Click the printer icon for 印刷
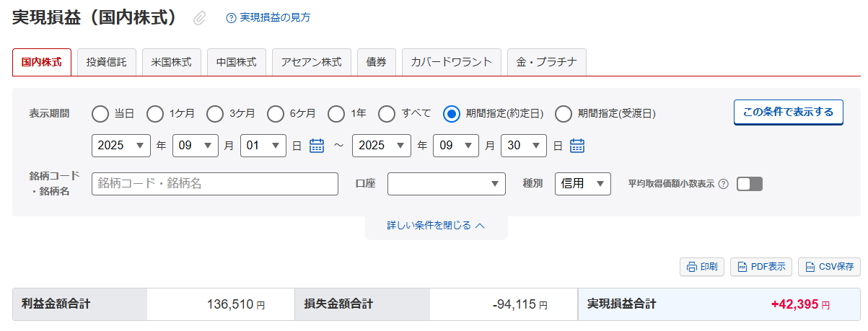 (692, 267)
